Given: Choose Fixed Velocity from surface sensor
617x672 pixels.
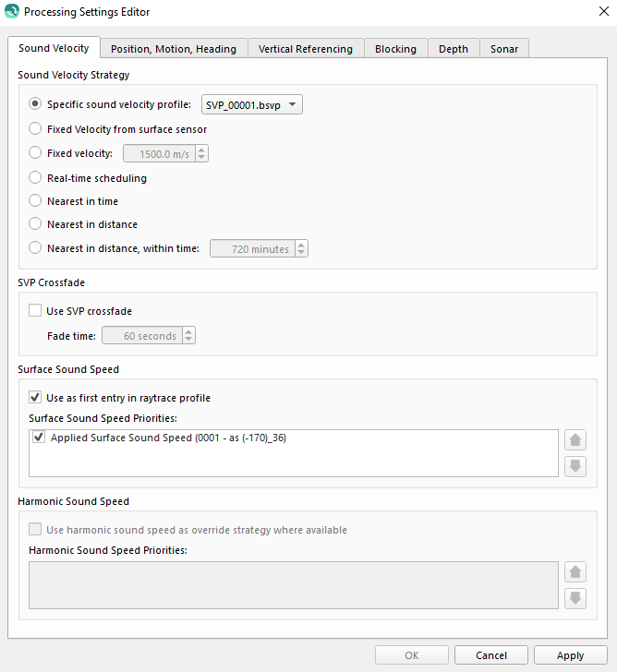Looking at the screenshot, I should (x=35, y=129).
